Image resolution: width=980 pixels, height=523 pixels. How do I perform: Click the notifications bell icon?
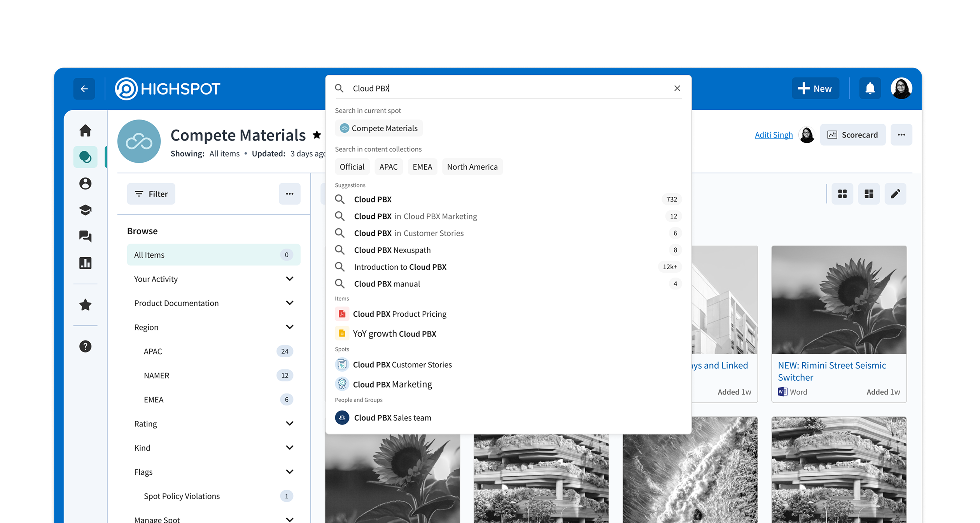pyautogui.click(x=870, y=89)
